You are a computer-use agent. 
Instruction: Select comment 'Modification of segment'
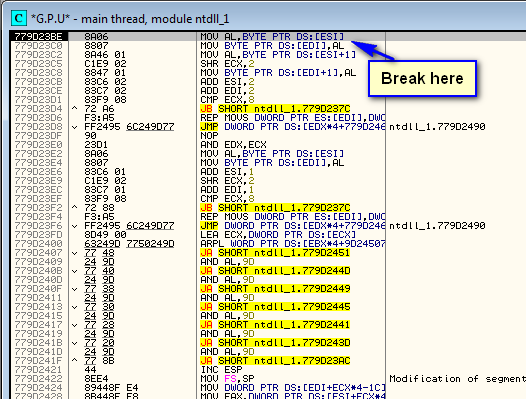[x=457, y=379]
